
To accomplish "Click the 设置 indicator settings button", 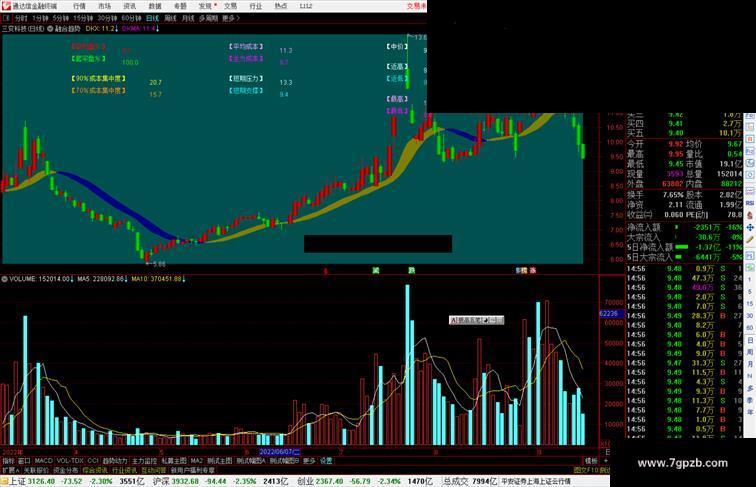I will click(326, 461).
